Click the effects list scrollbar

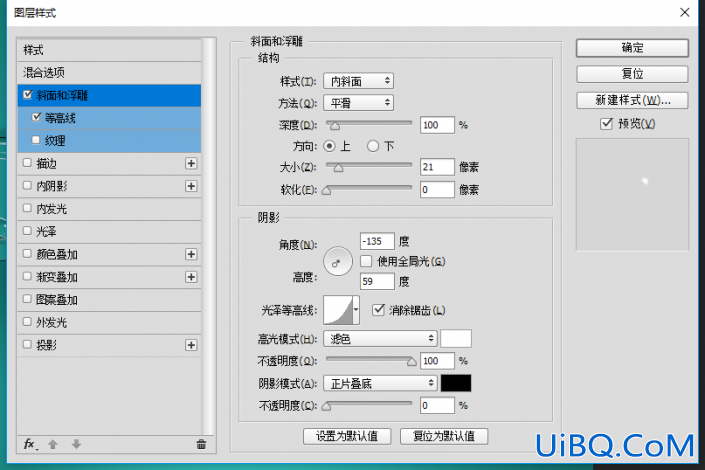[x=208, y=236]
